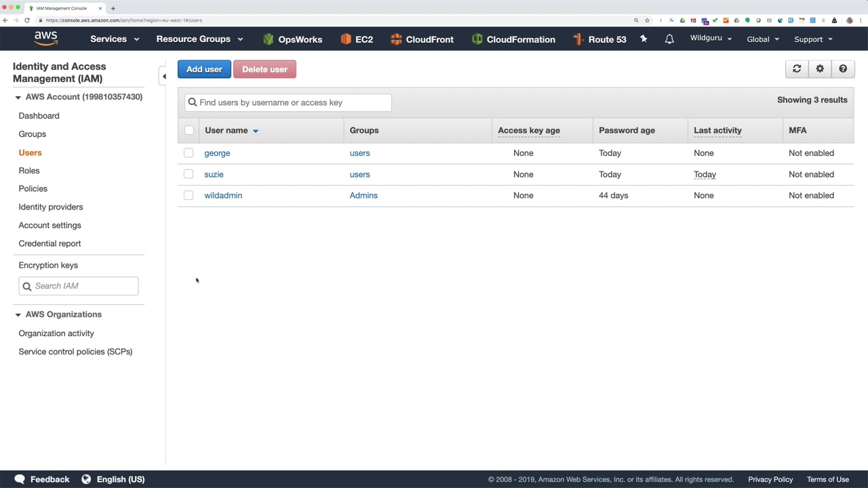Screen dimensions: 868x488
Task: Select the checkbox for user george
Action: tap(189, 153)
